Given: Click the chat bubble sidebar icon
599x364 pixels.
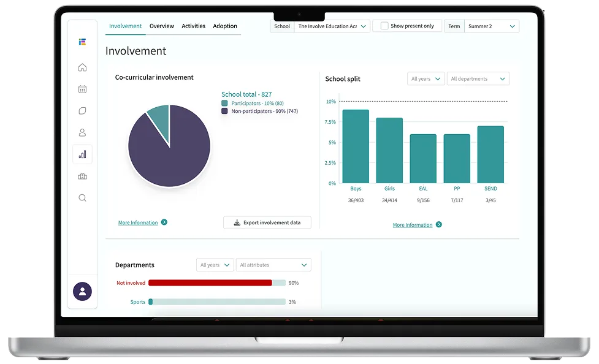Looking at the screenshot, I should 82,111.
